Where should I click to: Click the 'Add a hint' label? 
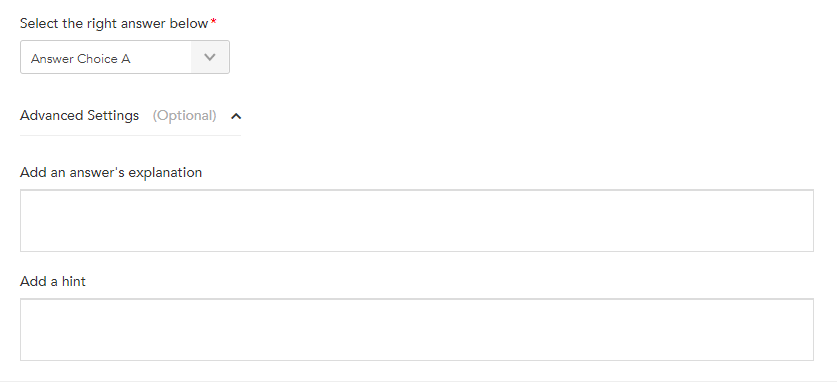point(53,281)
